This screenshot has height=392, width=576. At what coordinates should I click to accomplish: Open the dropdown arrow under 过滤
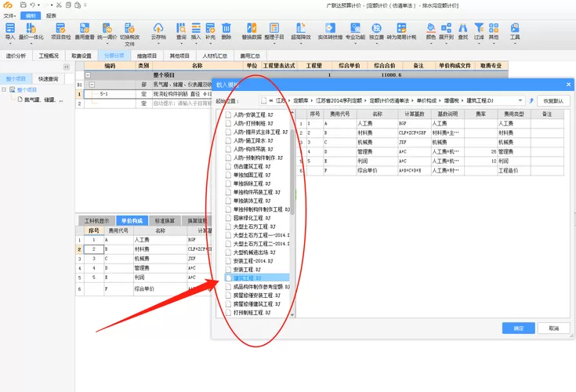[x=479, y=44]
